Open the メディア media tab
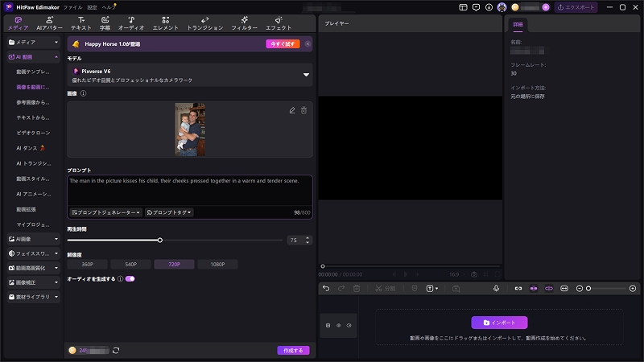 pyautogui.click(x=18, y=23)
